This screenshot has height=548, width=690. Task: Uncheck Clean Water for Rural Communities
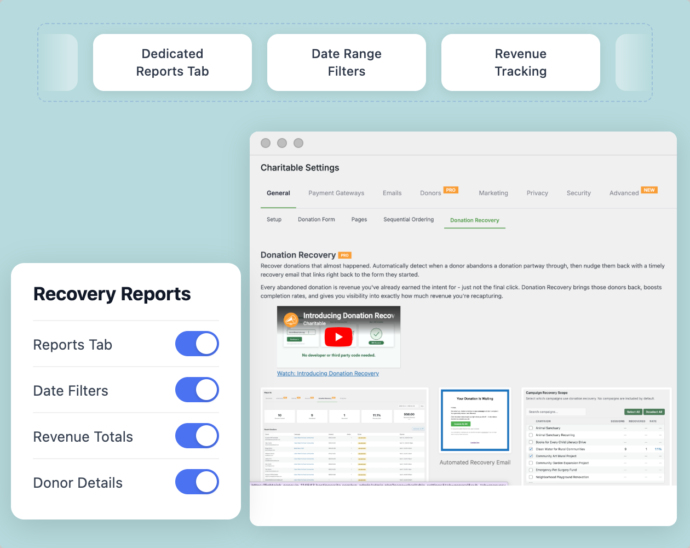[531, 449]
